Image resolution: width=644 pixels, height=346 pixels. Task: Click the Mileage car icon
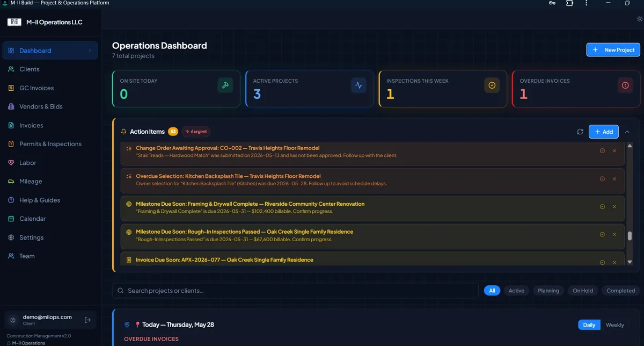click(11, 182)
